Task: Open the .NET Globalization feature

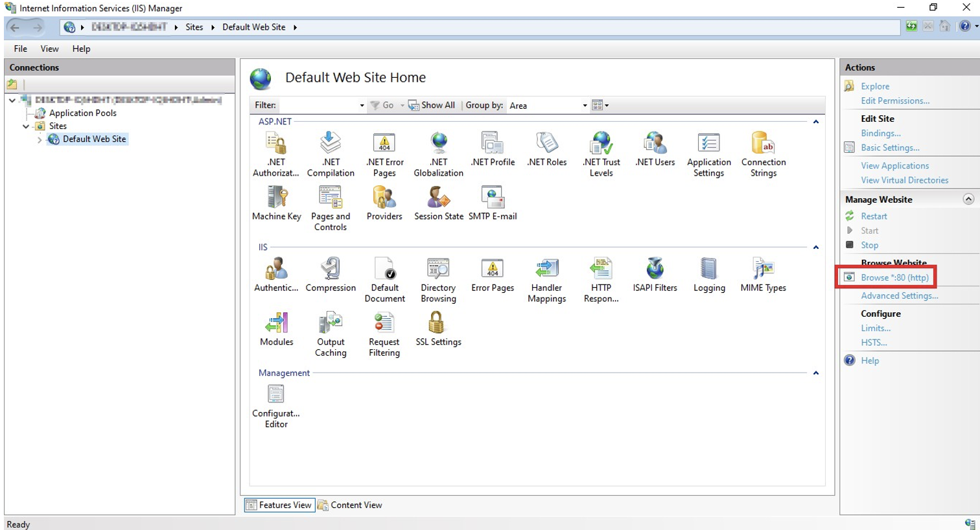Action: (x=439, y=154)
